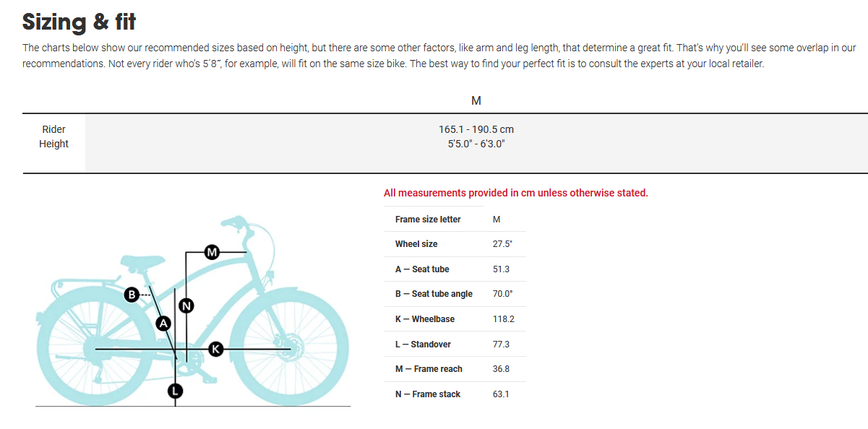This screenshot has height=429, width=868.
Task: Select the M size column header
Action: click(x=476, y=100)
